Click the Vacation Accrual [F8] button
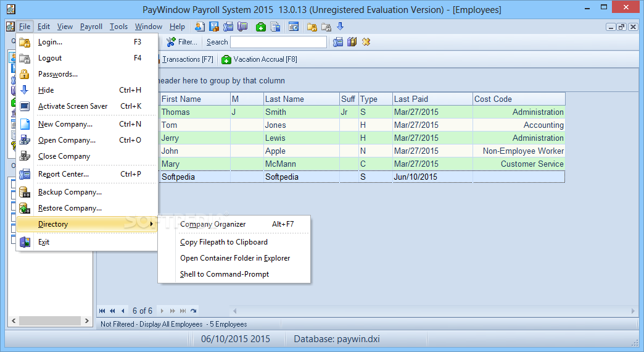644x352 pixels. (x=259, y=59)
